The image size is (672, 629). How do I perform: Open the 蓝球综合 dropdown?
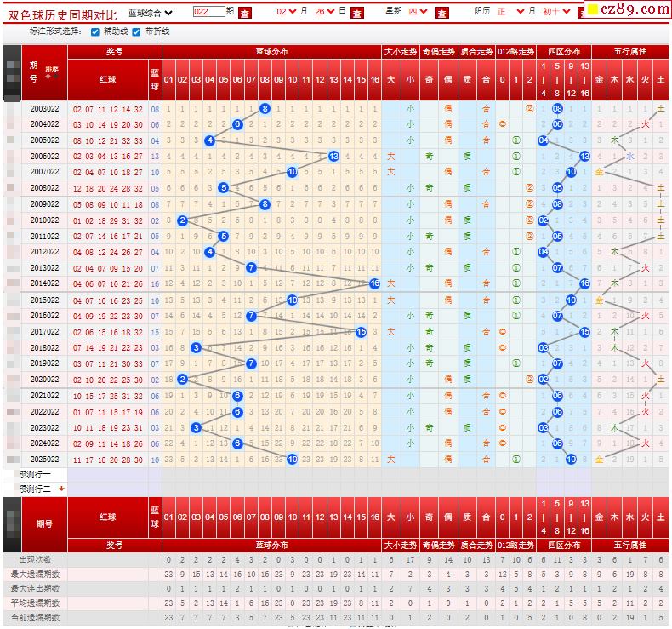[x=151, y=12]
